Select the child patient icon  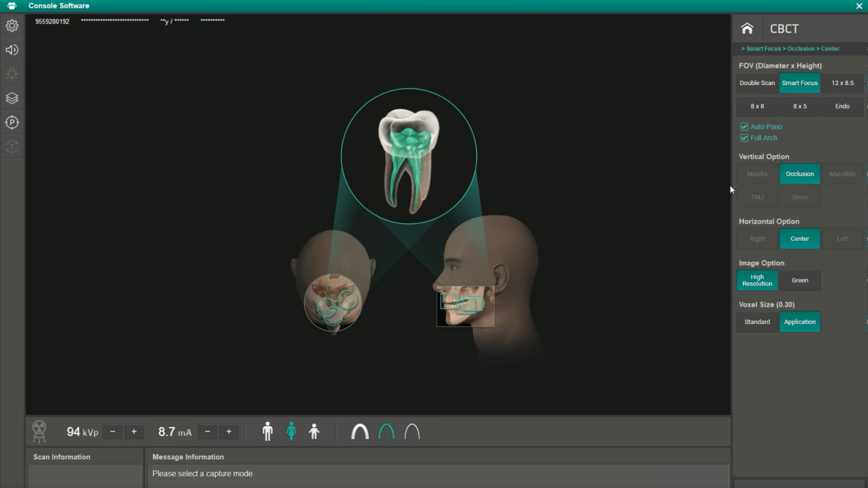pyautogui.click(x=314, y=432)
